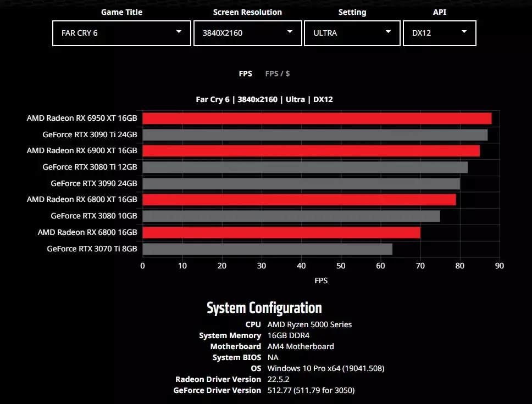Click the GeForce RTX 3070 Ti bar
The image size is (532, 404).
click(267, 249)
